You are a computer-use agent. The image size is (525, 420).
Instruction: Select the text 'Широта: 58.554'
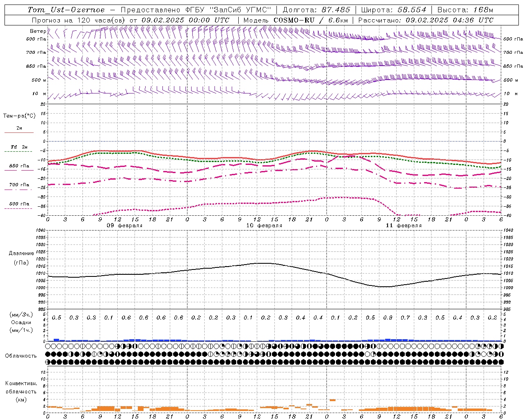click(x=394, y=10)
